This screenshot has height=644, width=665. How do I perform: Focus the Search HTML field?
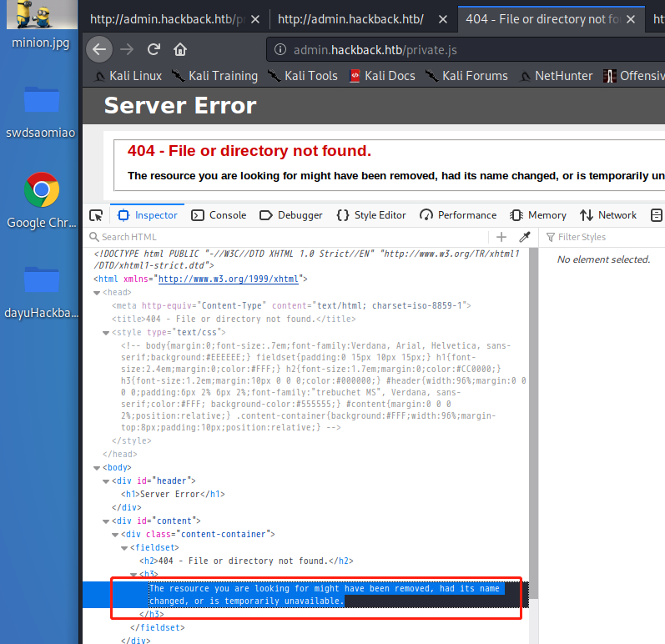pyautogui.click(x=289, y=237)
